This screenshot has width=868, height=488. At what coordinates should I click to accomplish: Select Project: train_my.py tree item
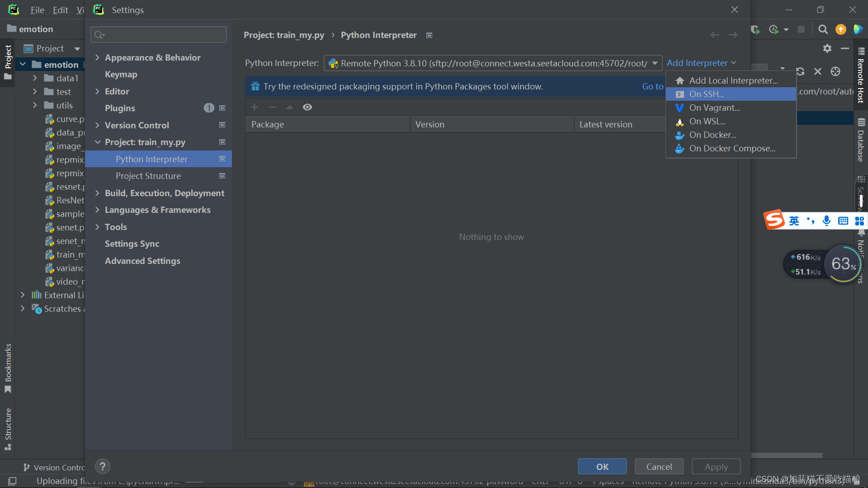[145, 142]
